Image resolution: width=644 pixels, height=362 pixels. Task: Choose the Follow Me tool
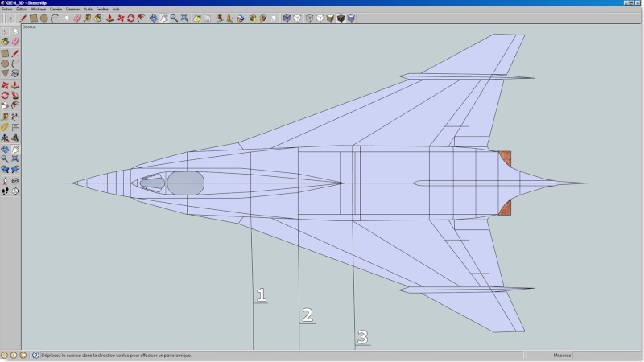[x=15, y=95]
